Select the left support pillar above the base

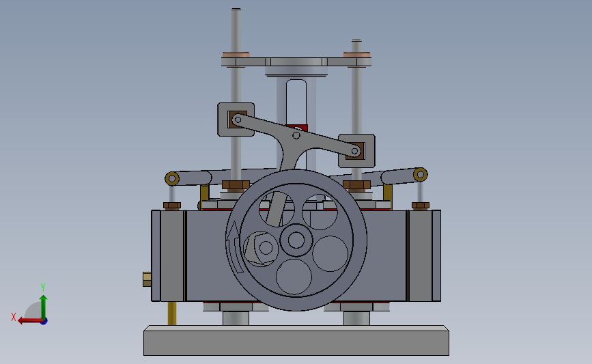coord(236,318)
